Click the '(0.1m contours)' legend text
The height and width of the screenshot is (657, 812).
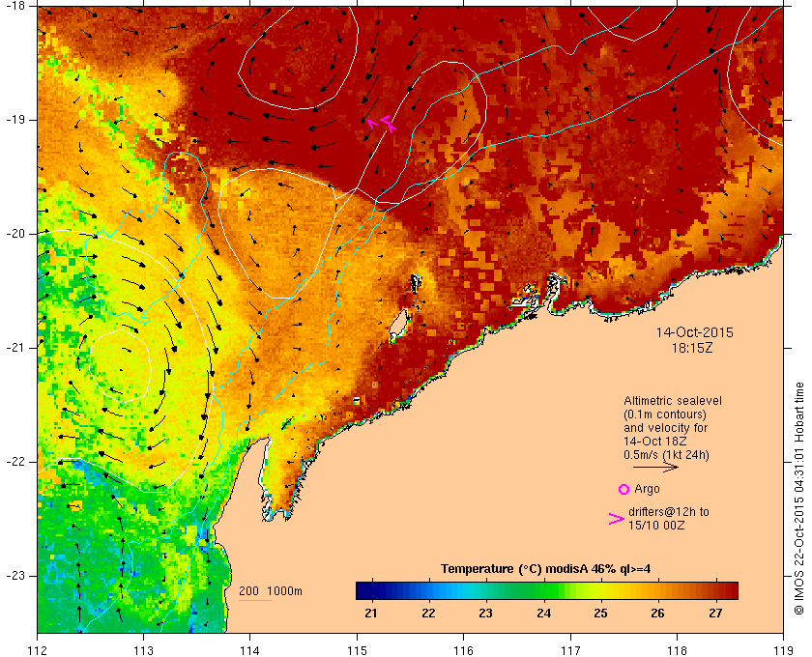(665, 414)
